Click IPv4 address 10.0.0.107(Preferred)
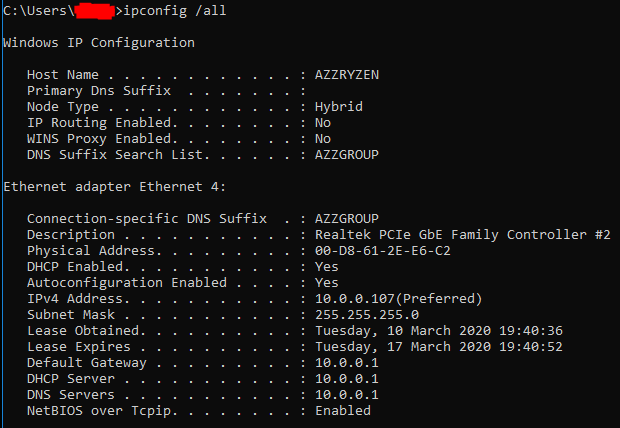620x428 pixels. click(399, 299)
